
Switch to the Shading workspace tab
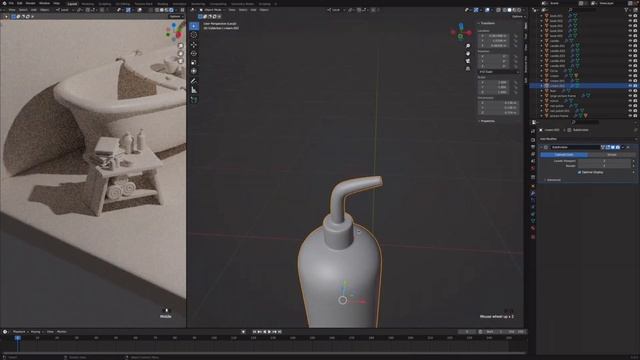pyautogui.click(x=162, y=4)
